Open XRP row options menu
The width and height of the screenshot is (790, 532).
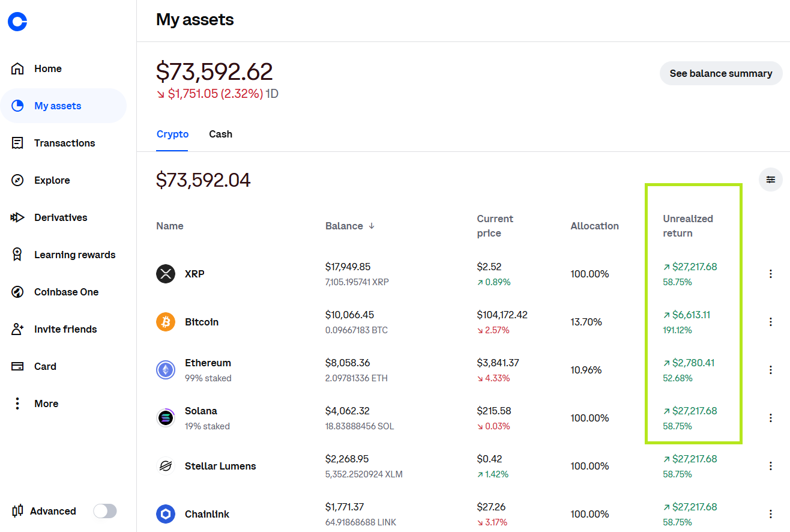click(x=771, y=274)
